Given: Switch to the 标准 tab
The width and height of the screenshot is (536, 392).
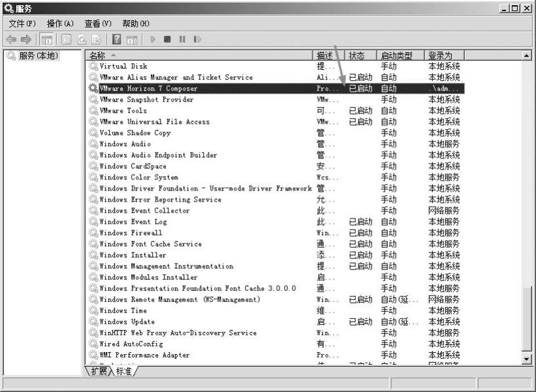Looking at the screenshot, I should coord(123,371).
